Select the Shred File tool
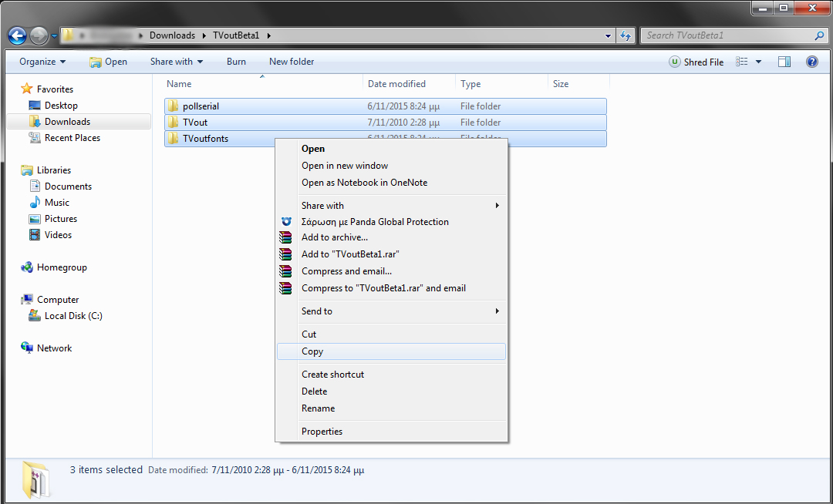This screenshot has width=833, height=504. point(696,62)
